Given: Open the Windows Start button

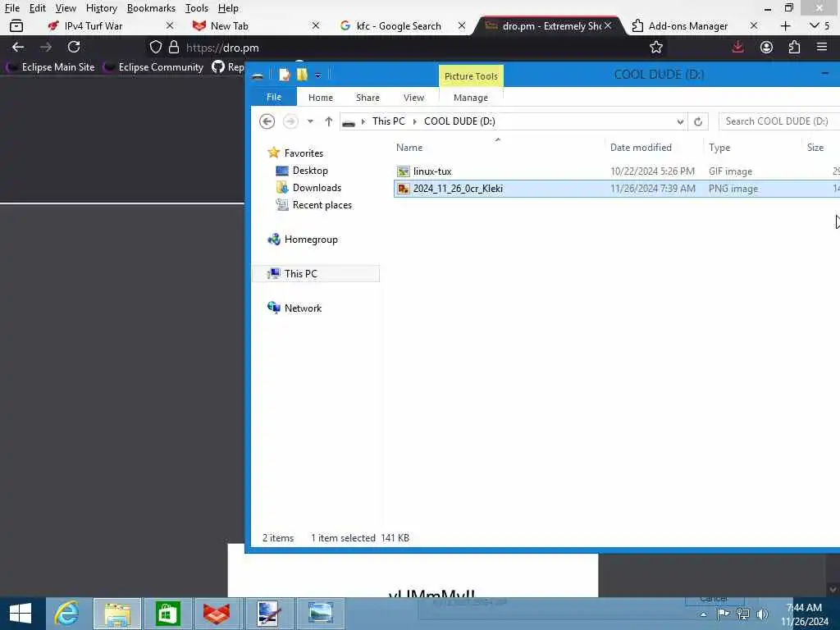Looking at the screenshot, I should pos(21,614).
